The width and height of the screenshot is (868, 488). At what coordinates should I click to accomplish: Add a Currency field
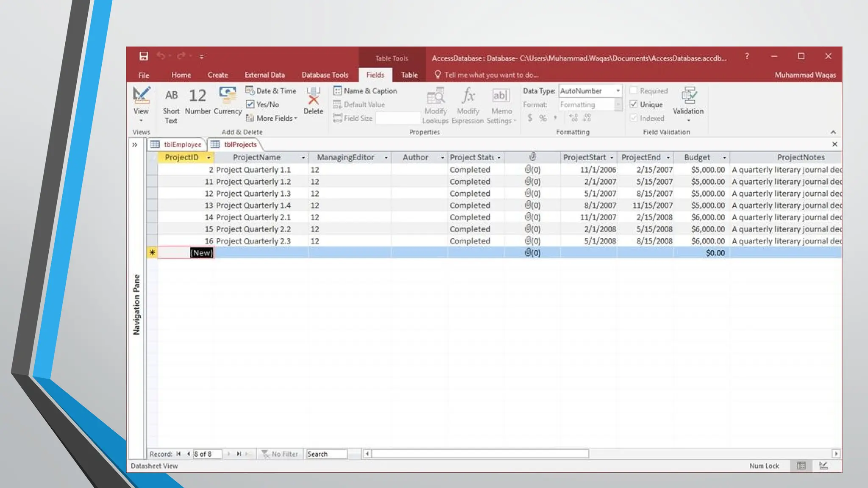coord(228,101)
